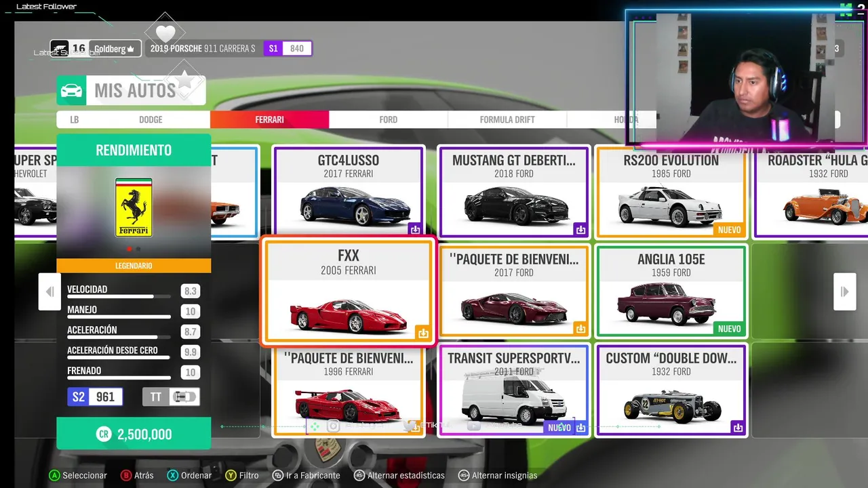Click the download icon on the 2017 Ford card
868x488 pixels.
pyautogui.click(x=580, y=329)
